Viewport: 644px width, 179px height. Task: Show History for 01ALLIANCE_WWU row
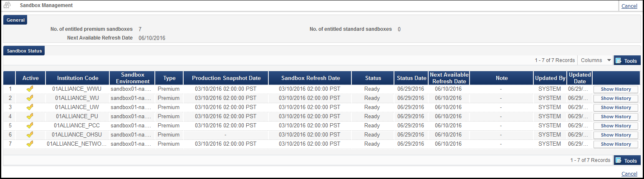pos(616,89)
